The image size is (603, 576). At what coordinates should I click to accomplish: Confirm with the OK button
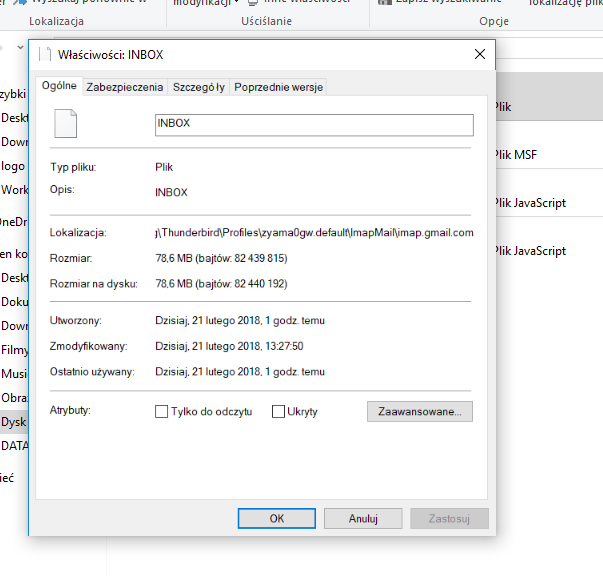click(277, 518)
